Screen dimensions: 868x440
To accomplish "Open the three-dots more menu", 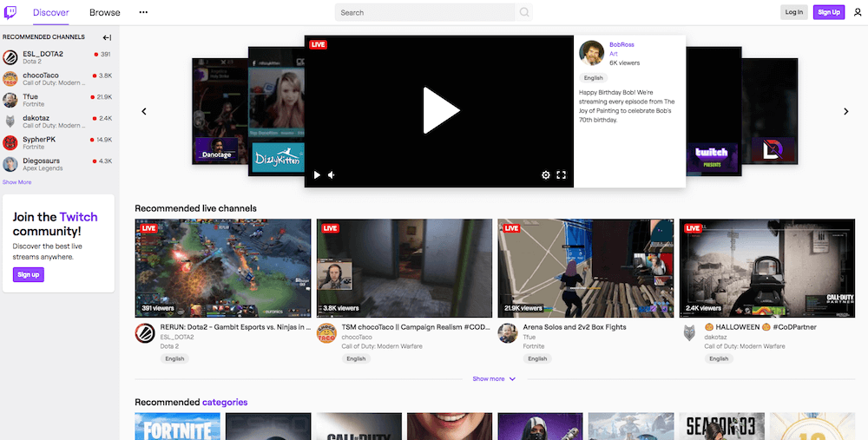I will [143, 12].
